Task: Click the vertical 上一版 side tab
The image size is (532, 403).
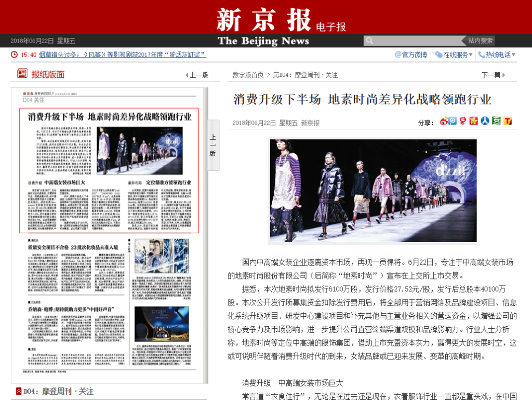Action: 213,145
